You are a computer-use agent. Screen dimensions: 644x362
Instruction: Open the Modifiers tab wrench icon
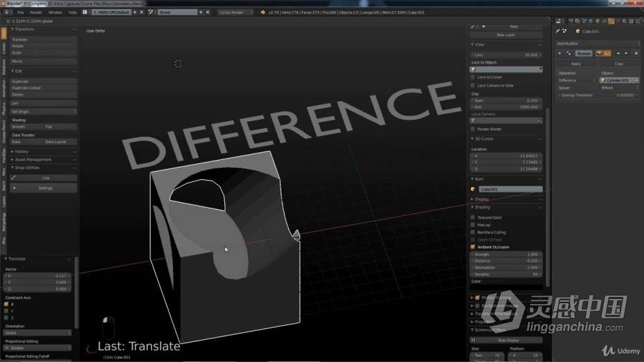pyautogui.click(x=611, y=21)
